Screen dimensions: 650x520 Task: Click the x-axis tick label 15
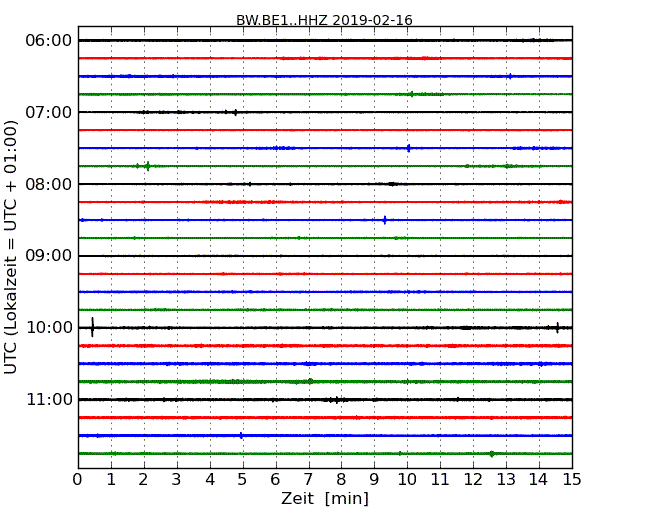tap(572, 479)
